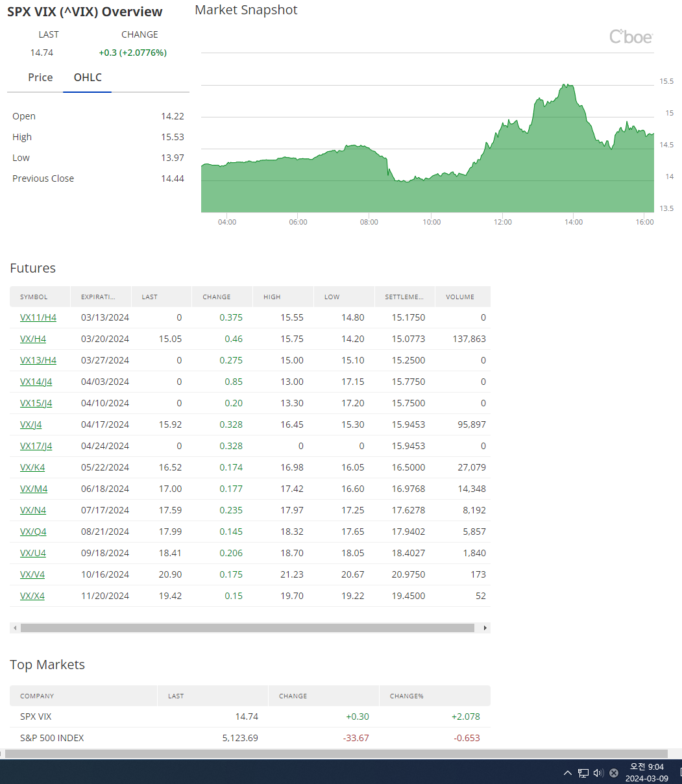Open the VX/H4 futures link
Viewport: 682px width, 784px height.
(33, 339)
